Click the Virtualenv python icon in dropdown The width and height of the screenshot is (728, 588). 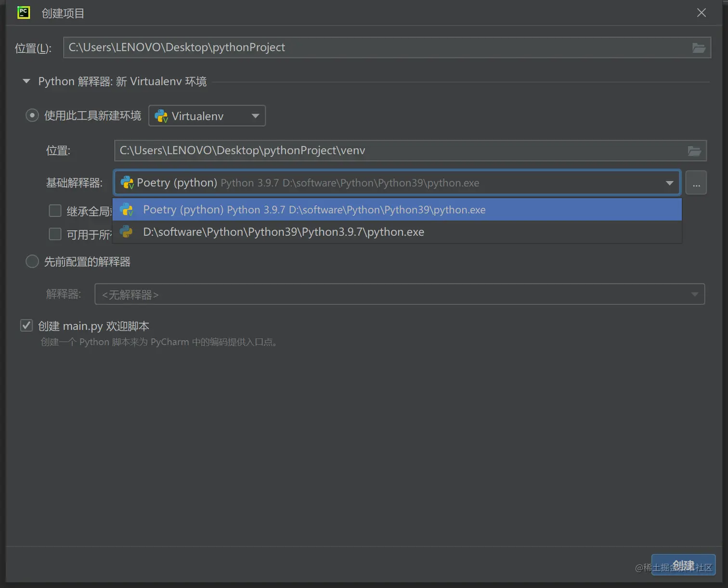[x=161, y=116]
